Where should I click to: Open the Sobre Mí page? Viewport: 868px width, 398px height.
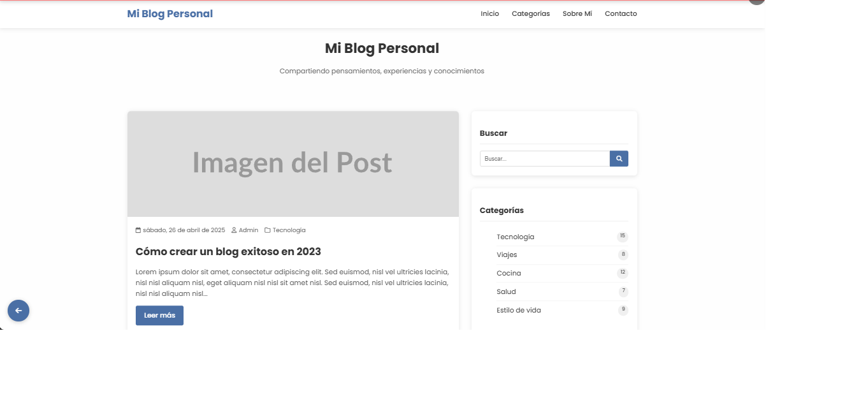[577, 14]
